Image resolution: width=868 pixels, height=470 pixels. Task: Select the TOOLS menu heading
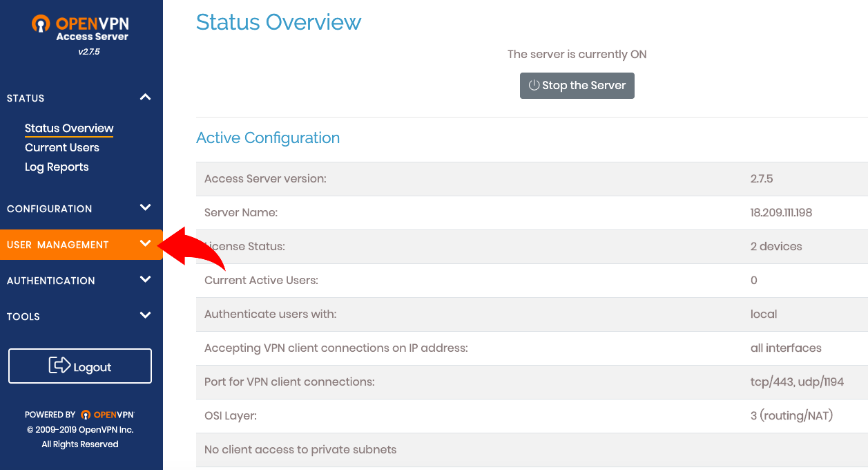pos(23,317)
